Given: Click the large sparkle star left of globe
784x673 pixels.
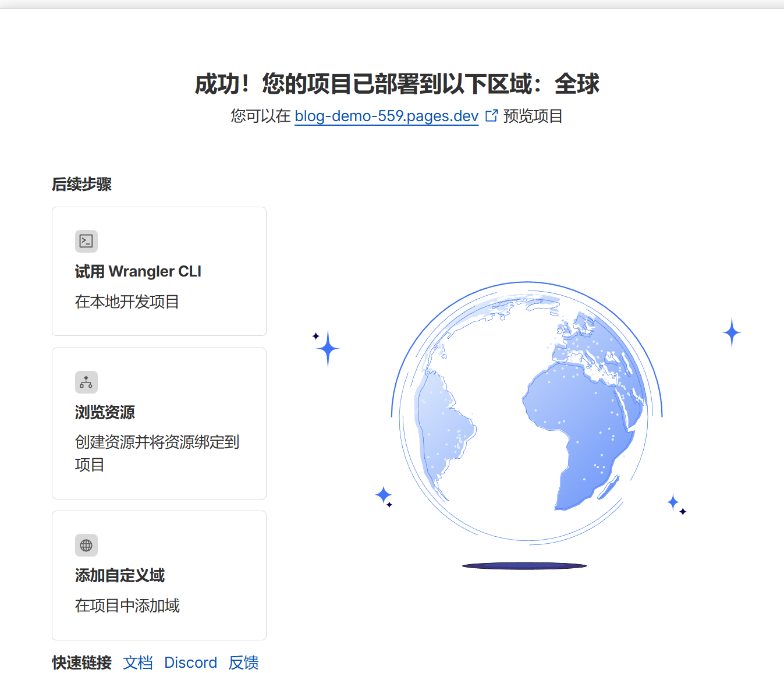Looking at the screenshot, I should pos(328,349).
